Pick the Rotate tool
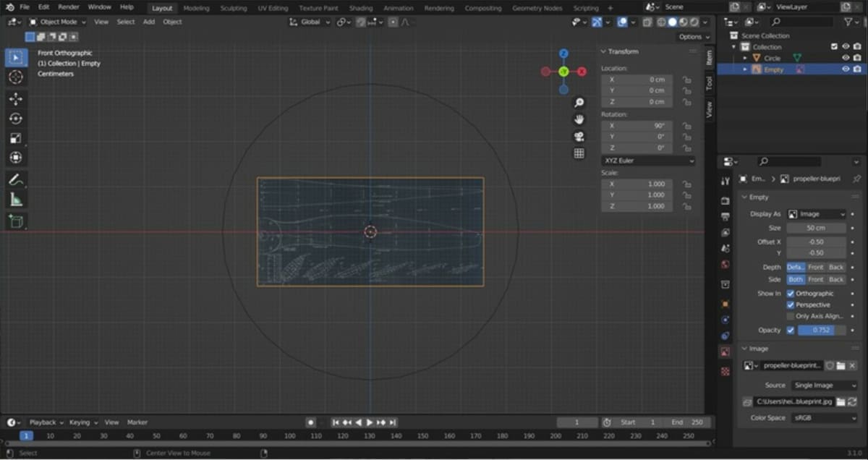This screenshot has height=460, width=868. coord(16,119)
